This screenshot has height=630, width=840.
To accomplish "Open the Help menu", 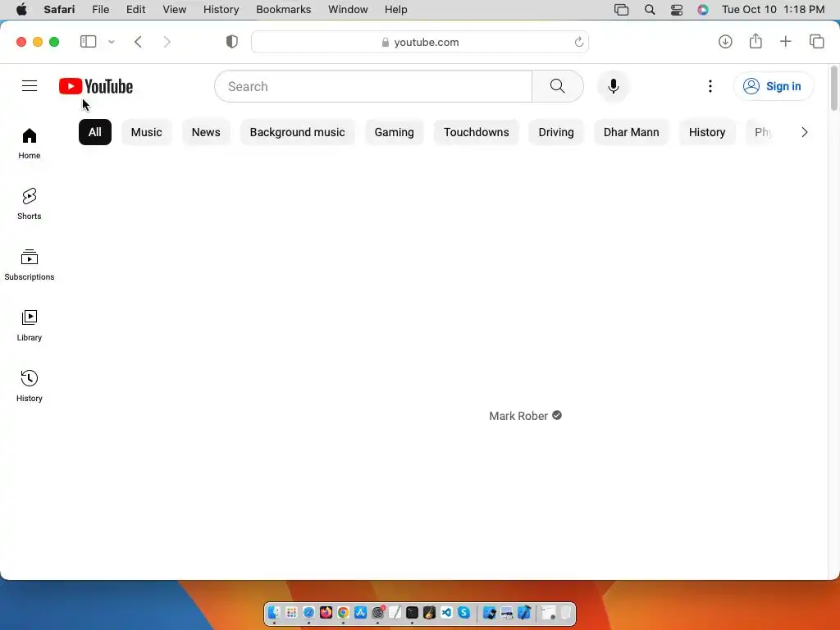I will click(x=396, y=10).
